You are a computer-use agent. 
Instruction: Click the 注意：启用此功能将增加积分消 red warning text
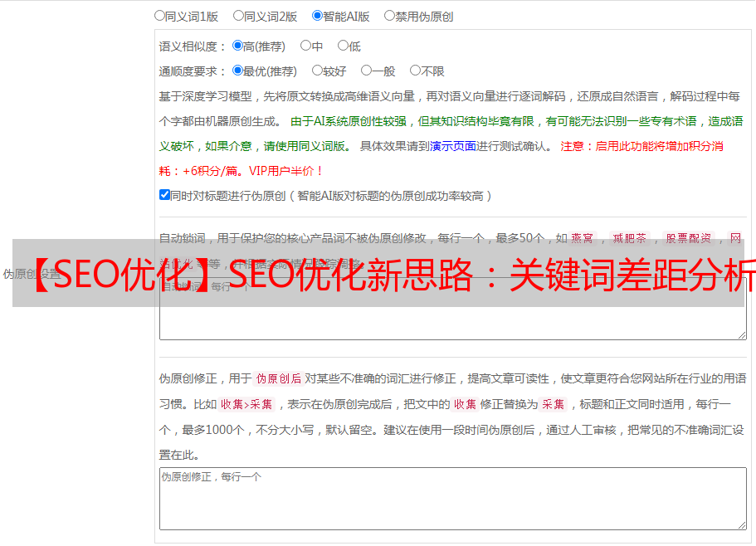click(641, 146)
